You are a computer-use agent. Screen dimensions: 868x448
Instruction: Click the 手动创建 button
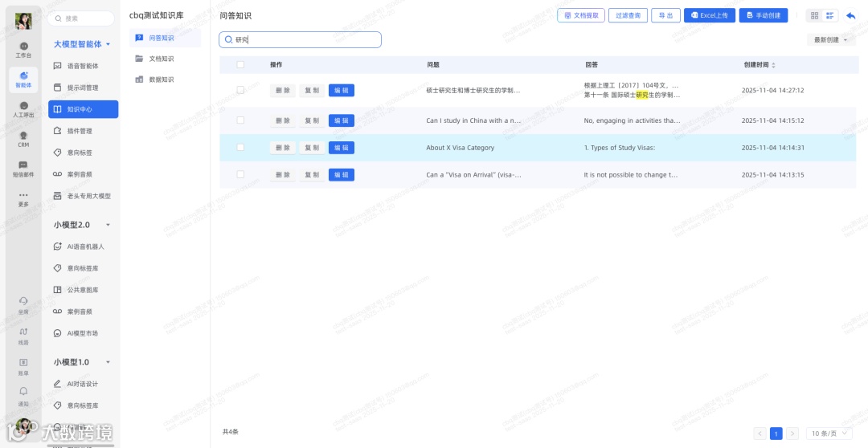click(x=764, y=15)
